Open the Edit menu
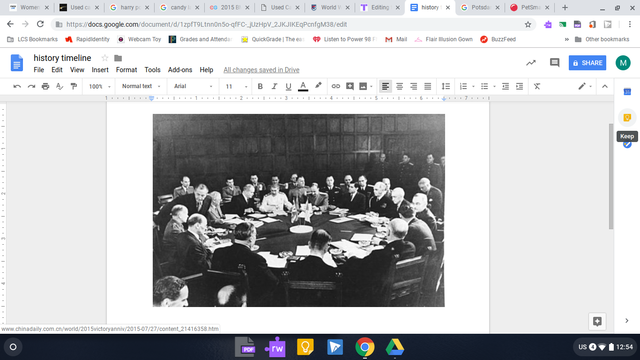Screen dimensions: 640x360 [57, 70]
